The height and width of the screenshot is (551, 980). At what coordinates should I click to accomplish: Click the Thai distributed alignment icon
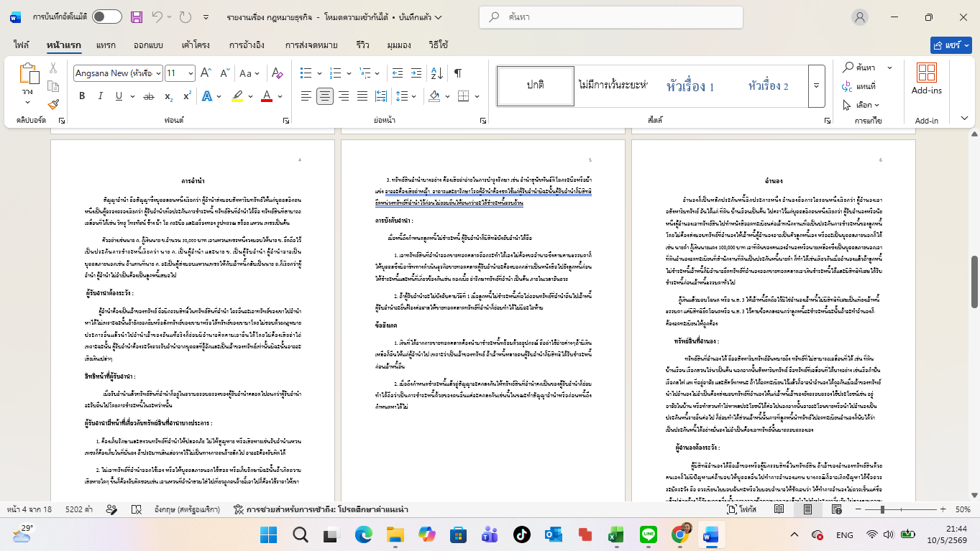(x=380, y=96)
